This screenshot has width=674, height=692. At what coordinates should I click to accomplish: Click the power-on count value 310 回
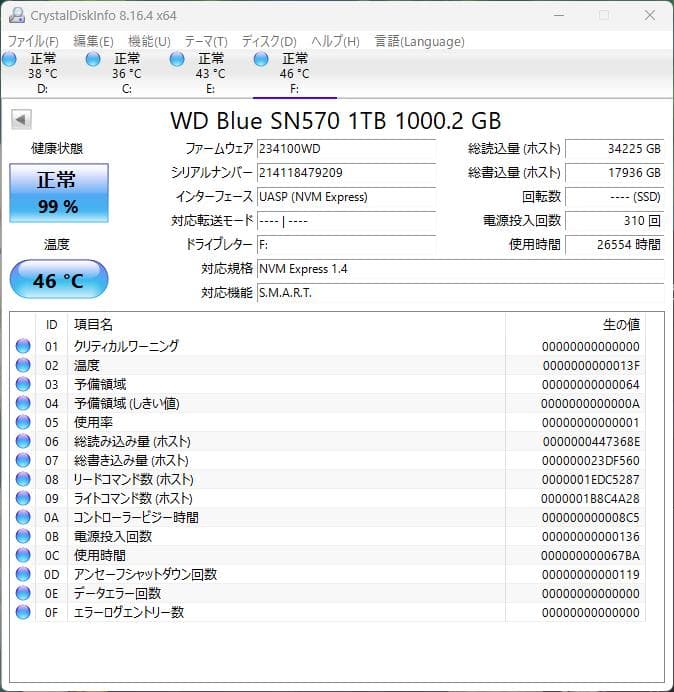(614, 220)
